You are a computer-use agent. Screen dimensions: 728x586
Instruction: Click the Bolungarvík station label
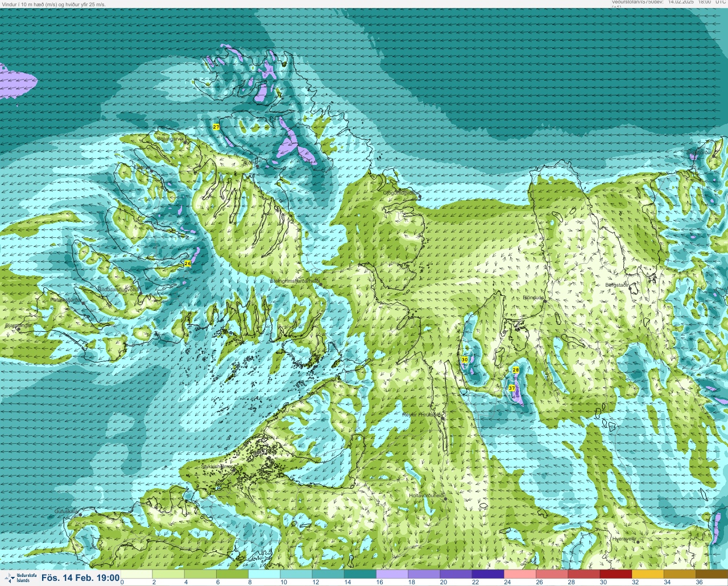point(169,139)
